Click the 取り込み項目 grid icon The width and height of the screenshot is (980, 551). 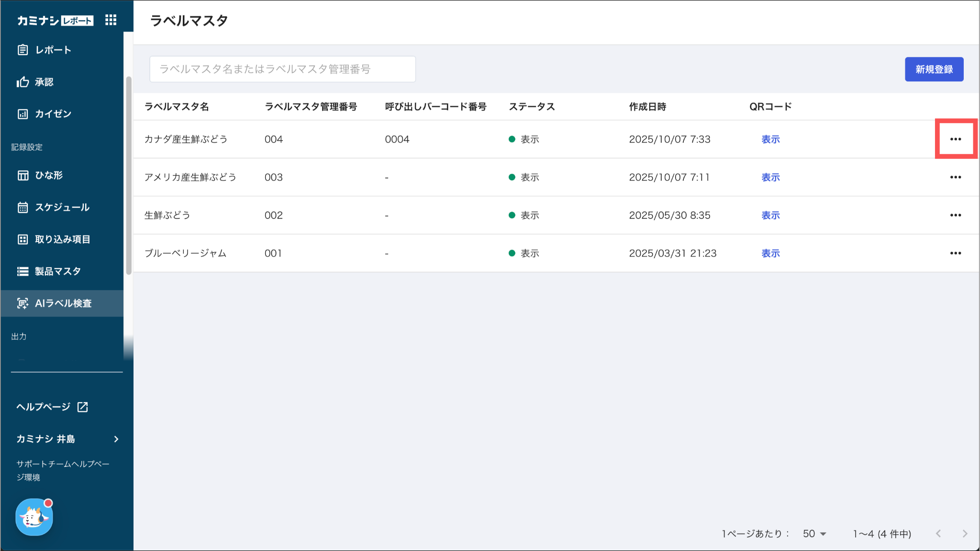22,239
